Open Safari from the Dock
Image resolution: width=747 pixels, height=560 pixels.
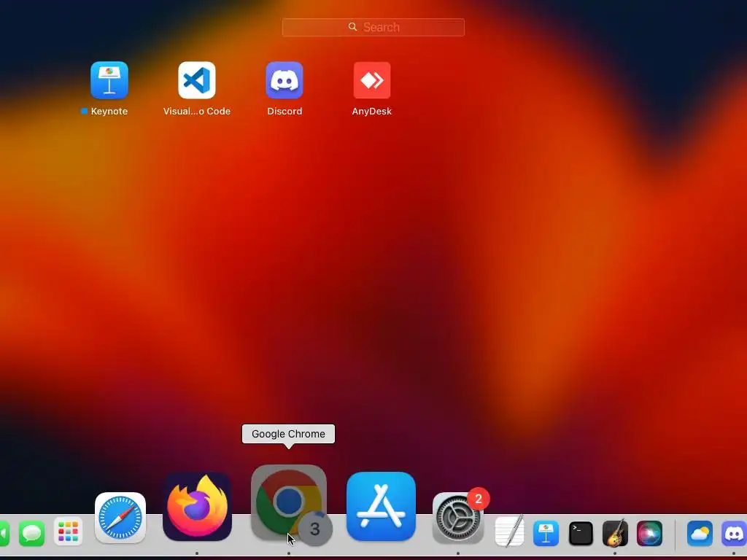click(x=120, y=518)
